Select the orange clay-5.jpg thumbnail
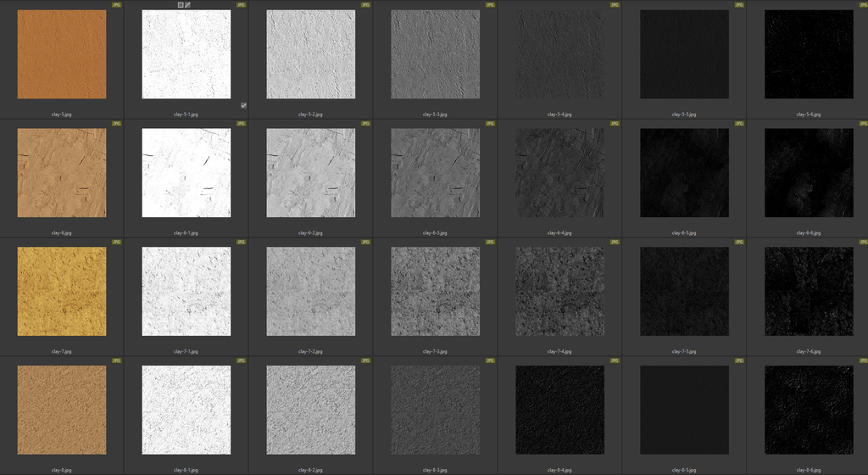The image size is (868, 475). click(62, 54)
